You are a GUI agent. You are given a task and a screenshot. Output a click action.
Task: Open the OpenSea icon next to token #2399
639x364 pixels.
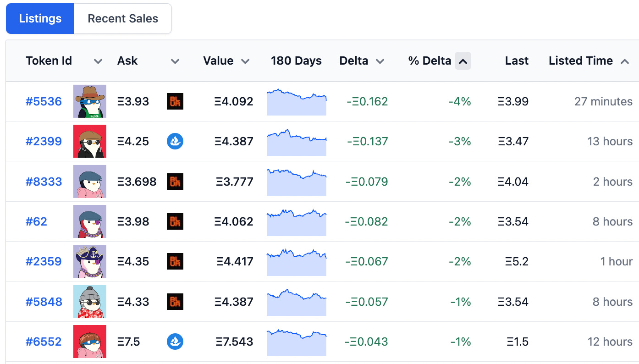(175, 141)
